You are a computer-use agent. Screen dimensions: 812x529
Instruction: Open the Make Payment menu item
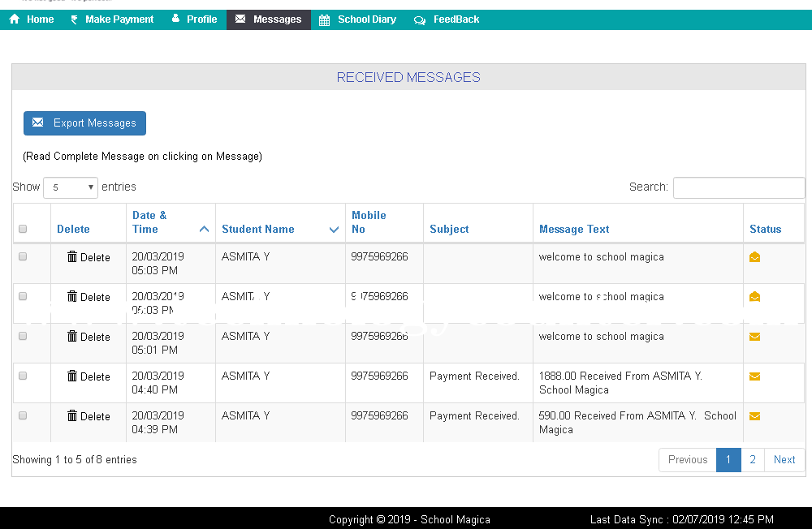pos(112,19)
